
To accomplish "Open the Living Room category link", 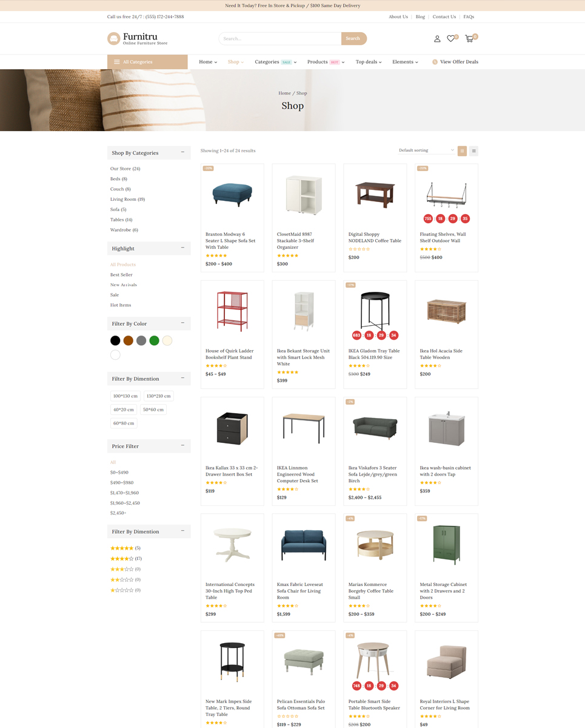I will (x=127, y=200).
